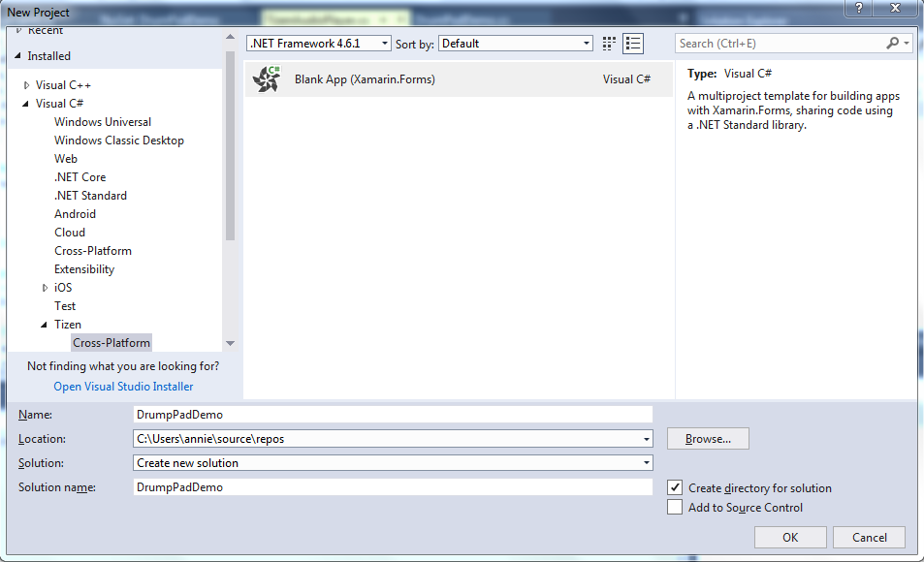The width and height of the screenshot is (924, 562).
Task: Check Add to Source Control
Action: 675,508
